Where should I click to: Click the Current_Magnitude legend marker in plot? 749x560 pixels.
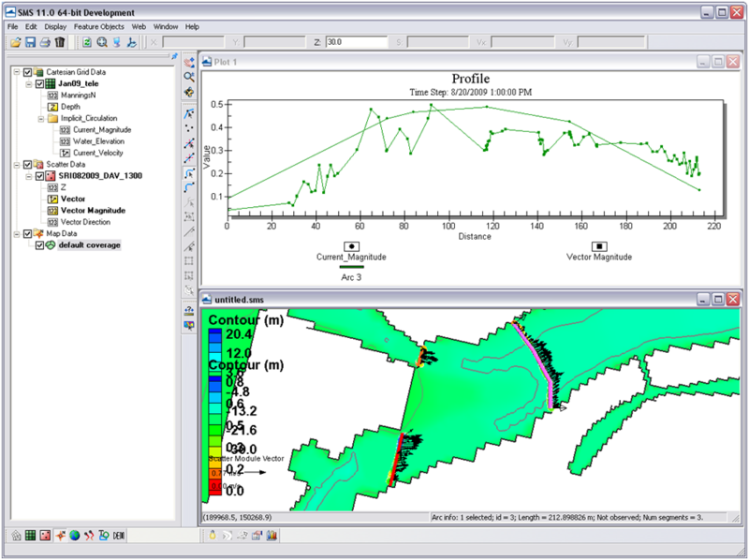pos(352,246)
